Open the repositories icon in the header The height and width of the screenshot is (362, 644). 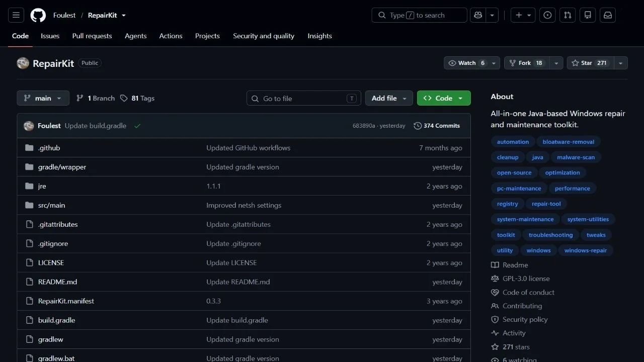tap(588, 15)
